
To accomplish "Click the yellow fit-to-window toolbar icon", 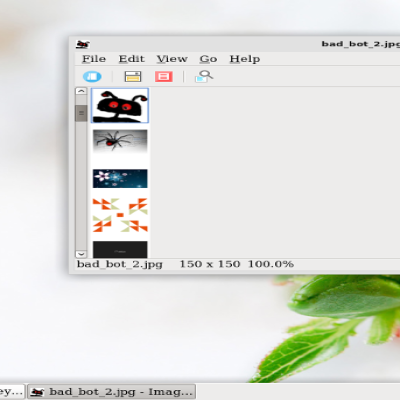I will pyautogui.click(x=133, y=77).
